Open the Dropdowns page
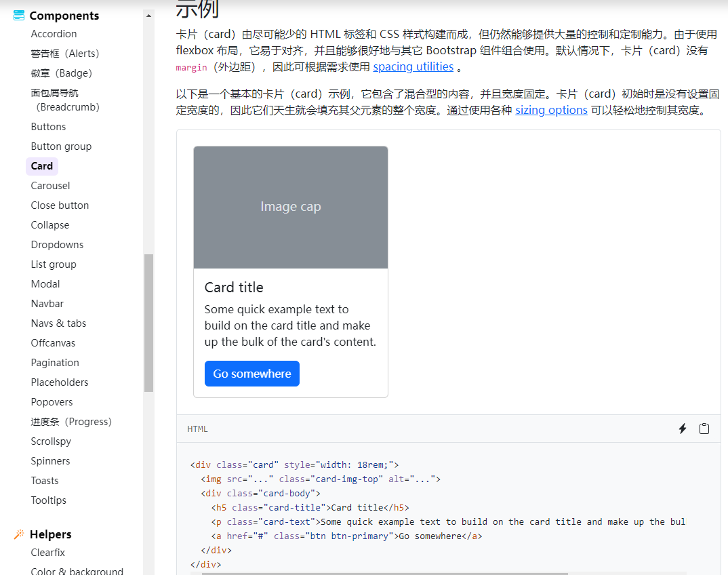The image size is (728, 575). [x=57, y=245]
